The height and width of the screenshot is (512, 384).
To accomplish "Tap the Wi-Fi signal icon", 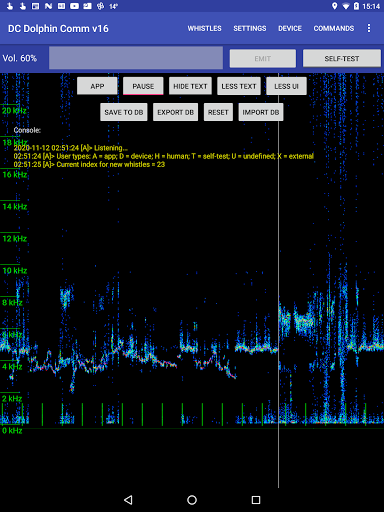I will pyautogui.click(x=346, y=6).
